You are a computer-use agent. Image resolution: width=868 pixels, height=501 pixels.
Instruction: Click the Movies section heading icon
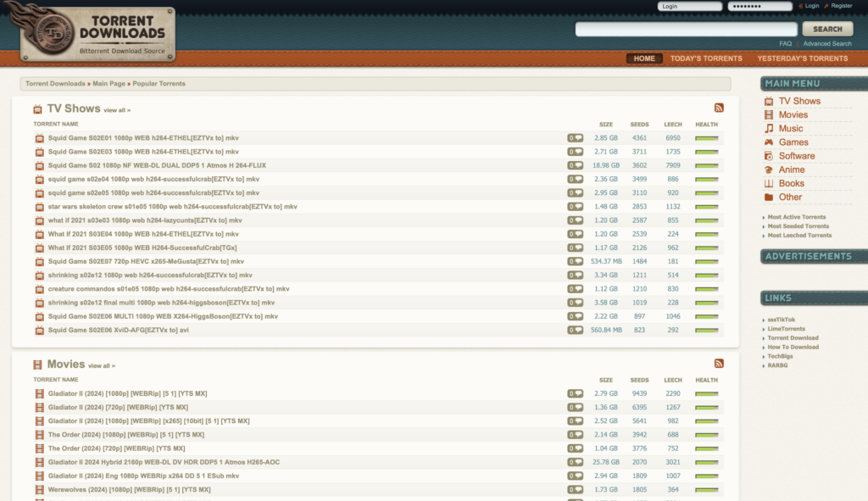tap(37, 365)
